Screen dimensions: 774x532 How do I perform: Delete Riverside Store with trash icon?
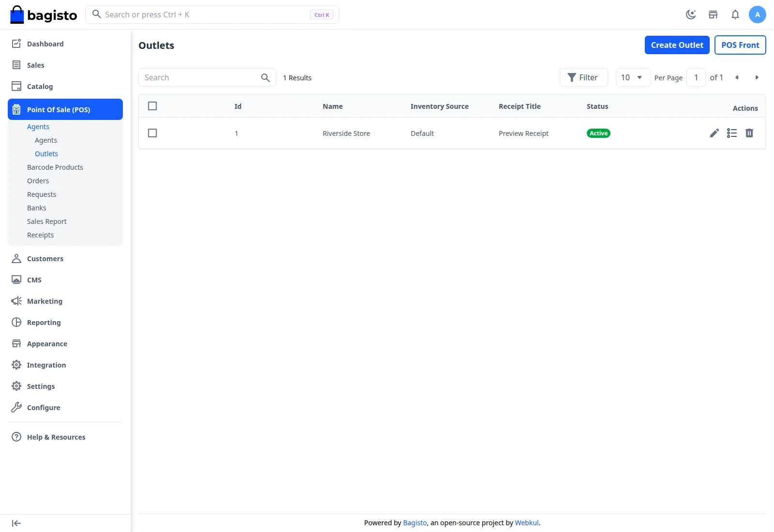point(749,133)
